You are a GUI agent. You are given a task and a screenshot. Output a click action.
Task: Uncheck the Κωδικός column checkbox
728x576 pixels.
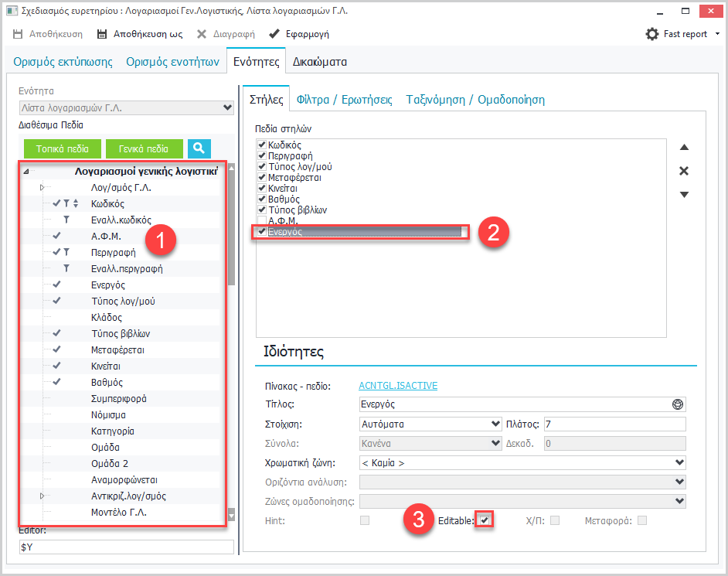(262, 145)
